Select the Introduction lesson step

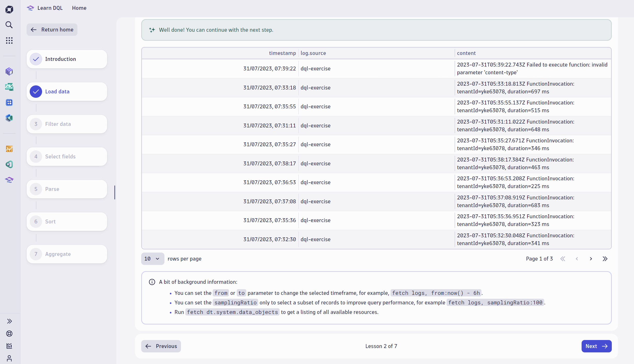tap(67, 59)
